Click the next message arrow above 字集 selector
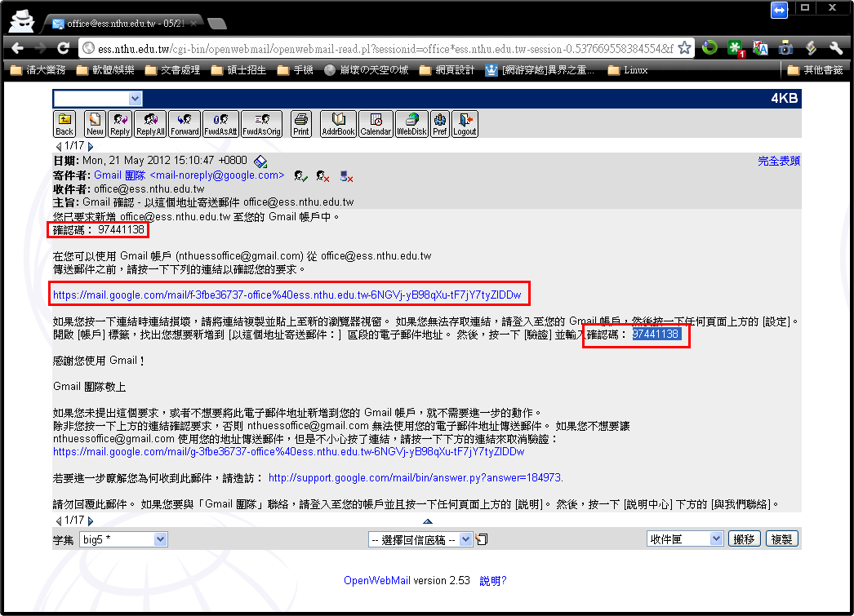 (x=91, y=521)
